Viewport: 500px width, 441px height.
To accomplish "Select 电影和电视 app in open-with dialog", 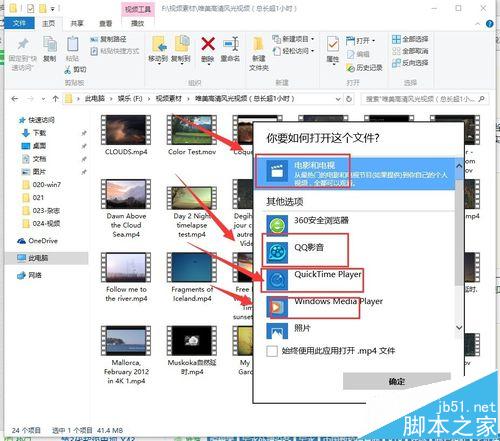I will click(x=355, y=173).
